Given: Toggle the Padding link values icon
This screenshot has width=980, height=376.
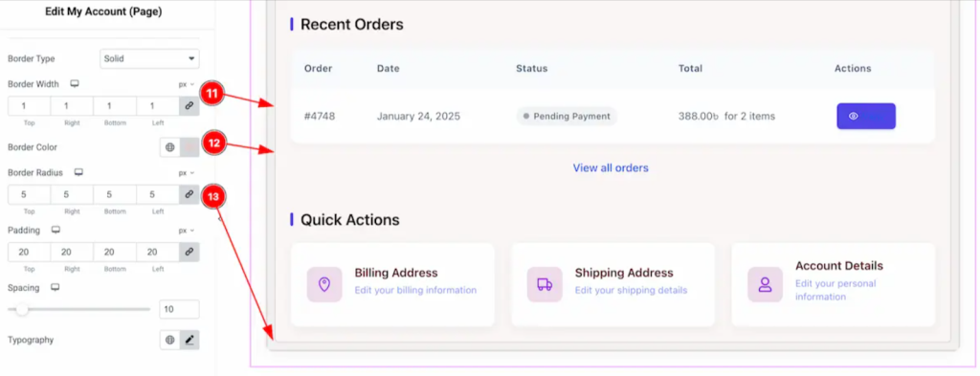Looking at the screenshot, I should coord(189,252).
